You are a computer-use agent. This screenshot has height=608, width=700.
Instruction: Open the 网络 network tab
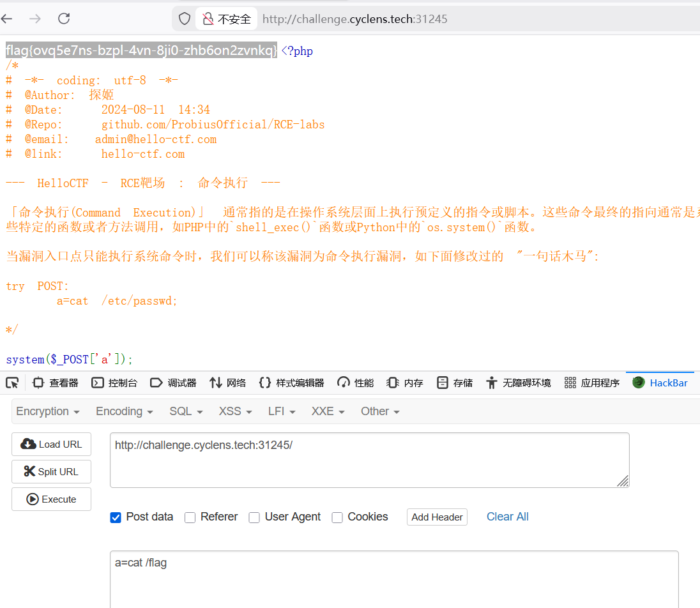(227, 383)
